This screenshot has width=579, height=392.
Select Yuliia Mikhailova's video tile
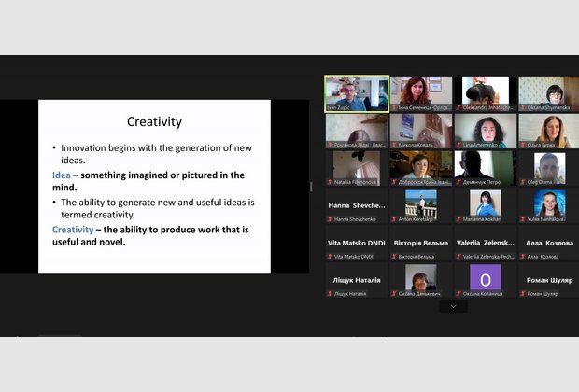tap(549, 203)
